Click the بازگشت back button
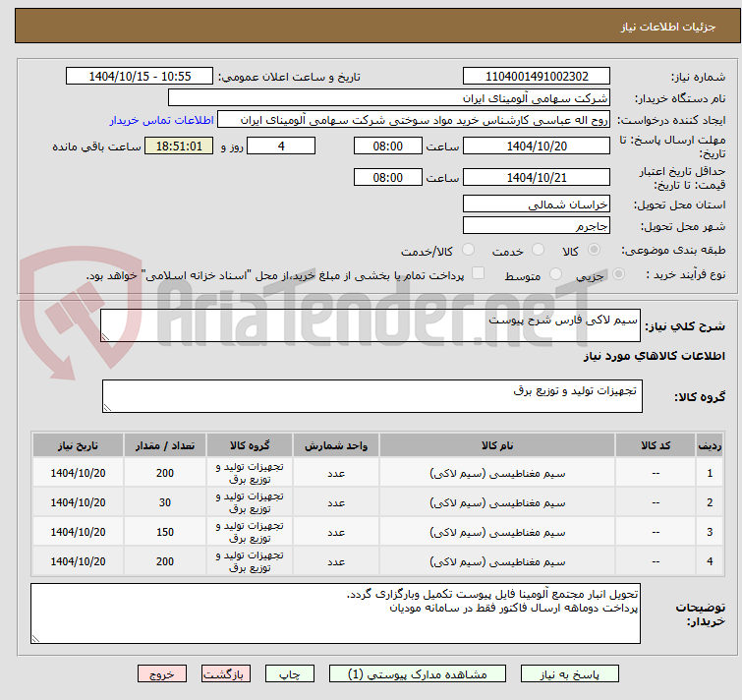Image resolution: width=742 pixels, height=700 pixels. point(226,673)
